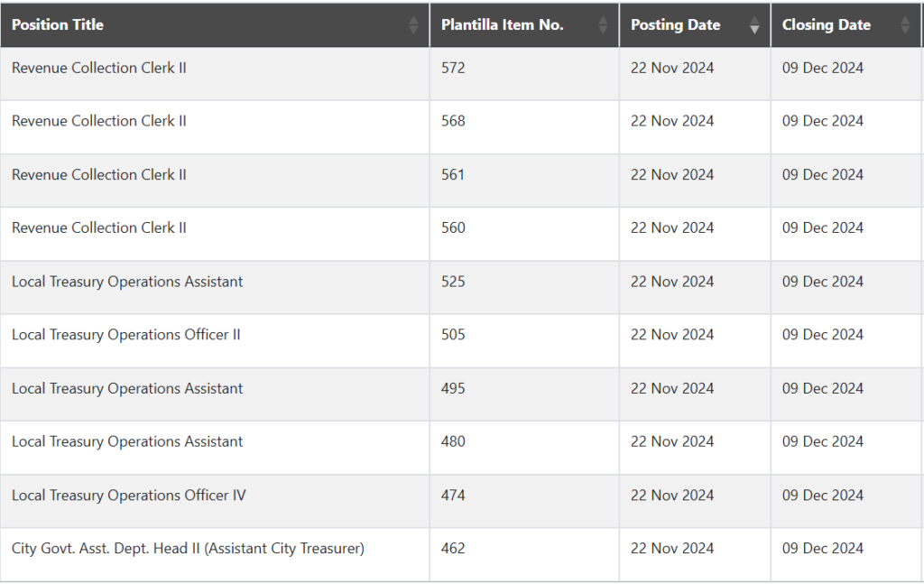Image resolution: width=924 pixels, height=584 pixels.
Task: Sort table by Position Title header
Action: 58,25
